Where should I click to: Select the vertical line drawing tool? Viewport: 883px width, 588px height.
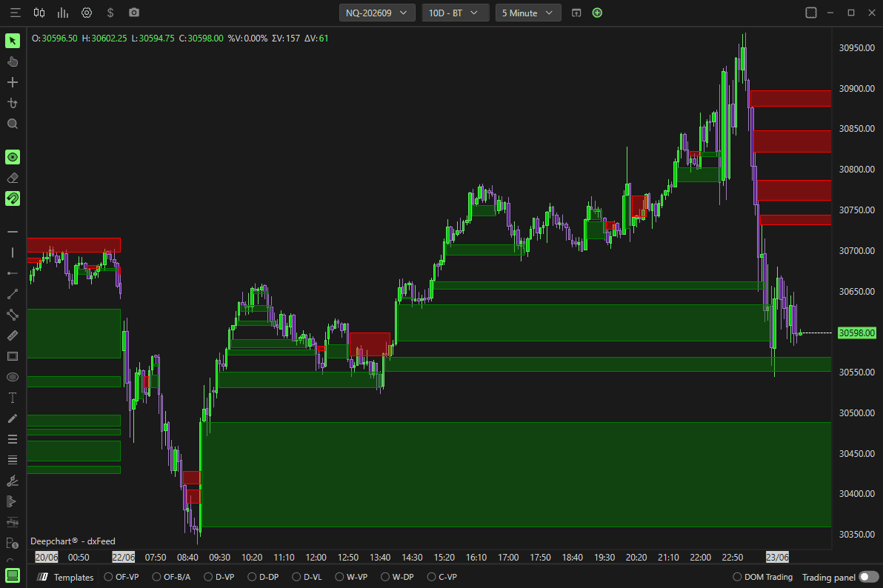pos(13,253)
